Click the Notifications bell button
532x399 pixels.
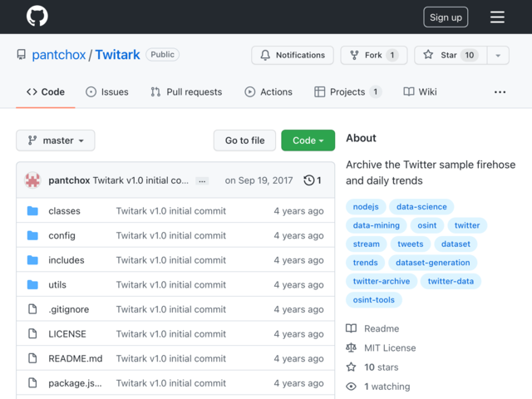[x=293, y=55]
